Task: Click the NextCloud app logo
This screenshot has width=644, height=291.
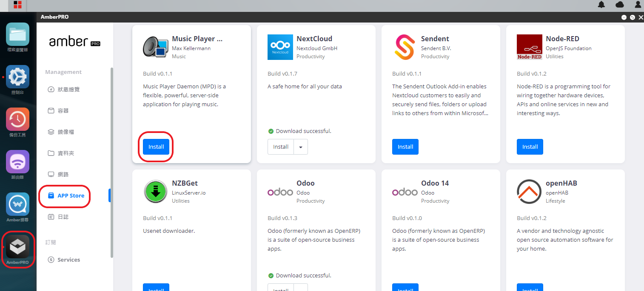Action: 280,47
